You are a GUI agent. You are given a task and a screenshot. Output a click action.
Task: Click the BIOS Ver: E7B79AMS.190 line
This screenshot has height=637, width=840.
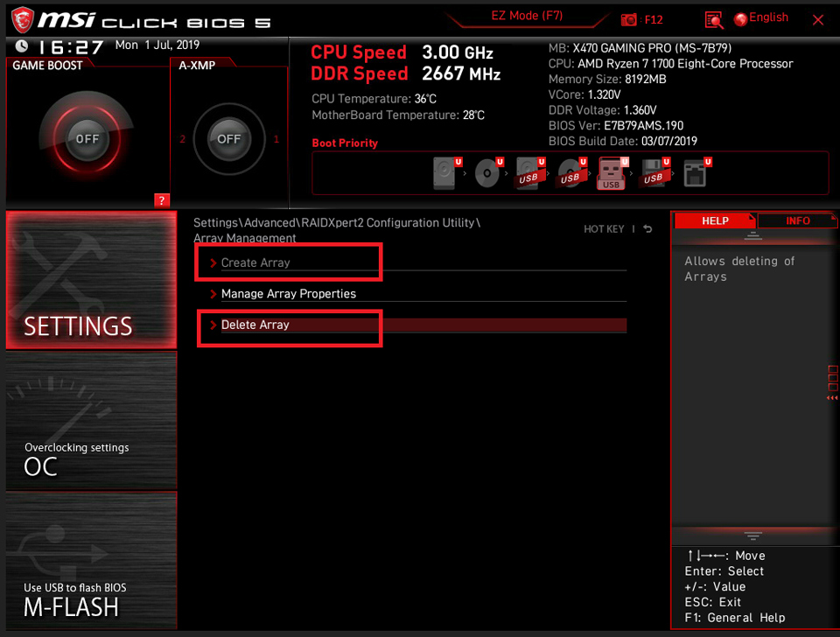(x=616, y=126)
